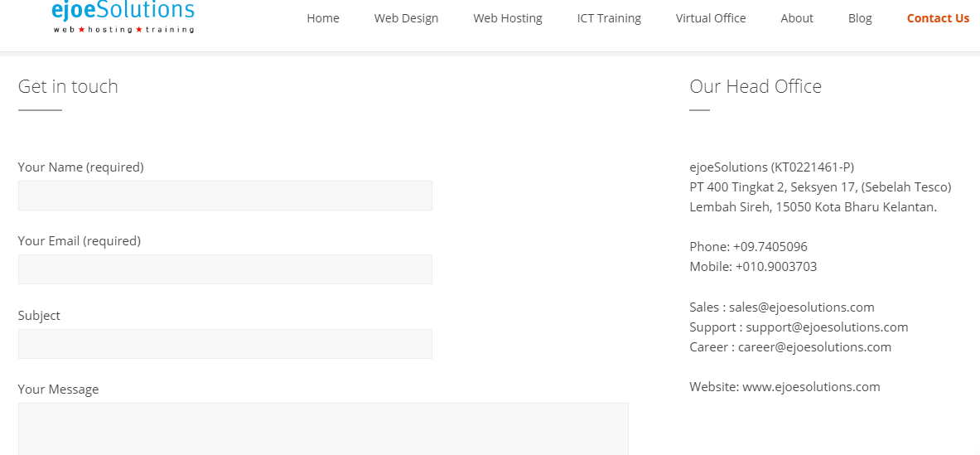Go to the Web Design page
Image resolution: width=980 pixels, height=455 pixels.
(x=406, y=18)
